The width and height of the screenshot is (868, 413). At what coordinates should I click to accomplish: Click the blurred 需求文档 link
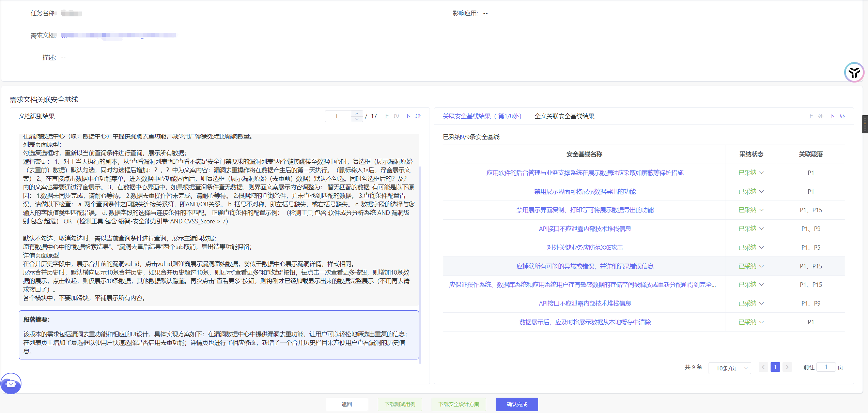tap(119, 35)
